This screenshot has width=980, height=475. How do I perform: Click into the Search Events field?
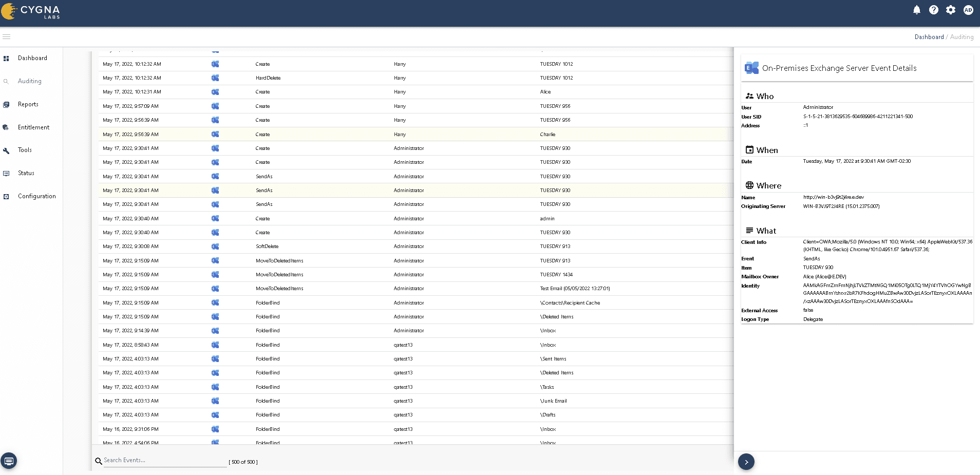164,461
